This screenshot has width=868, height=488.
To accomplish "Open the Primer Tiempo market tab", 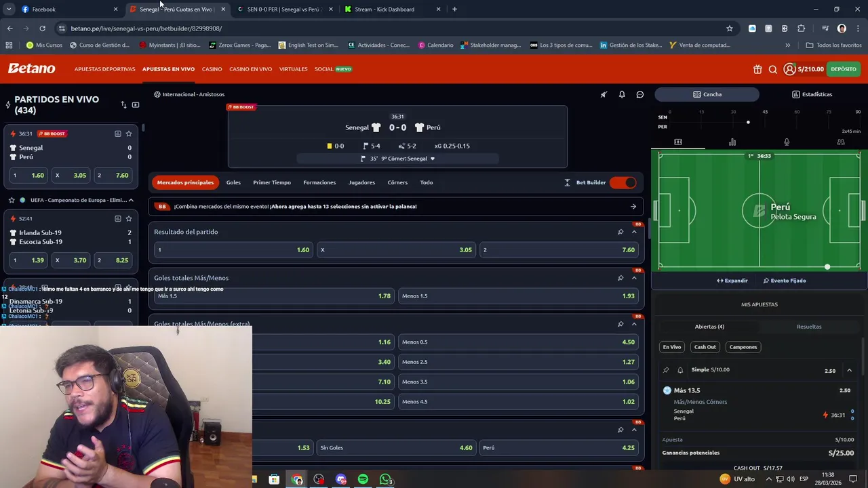I will (x=272, y=182).
